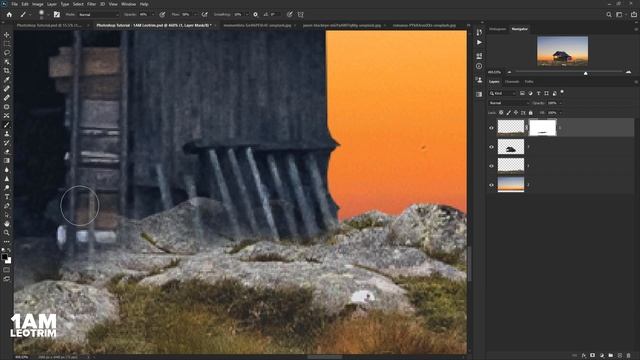Filter layers by type layers icon
This screenshot has height=360, width=640.
(x=538, y=93)
